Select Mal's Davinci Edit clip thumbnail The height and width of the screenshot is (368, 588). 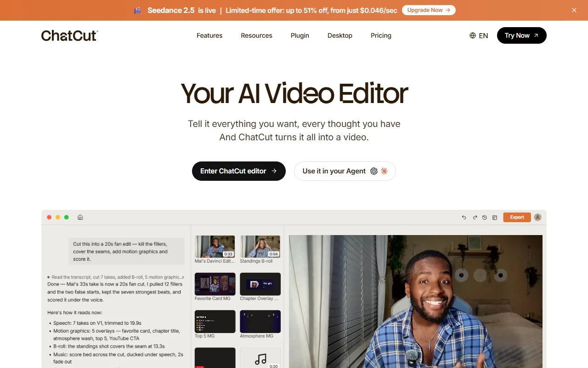coord(215,247)
